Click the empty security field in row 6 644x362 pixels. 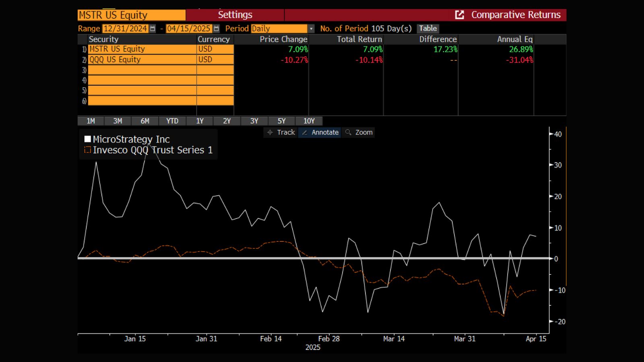tap(142, 101)
